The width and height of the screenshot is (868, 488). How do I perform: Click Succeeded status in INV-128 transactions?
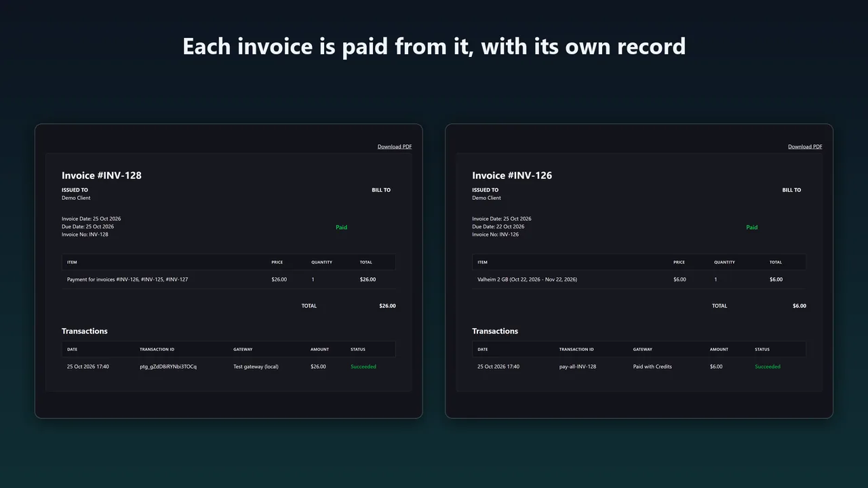click(363, 367)
